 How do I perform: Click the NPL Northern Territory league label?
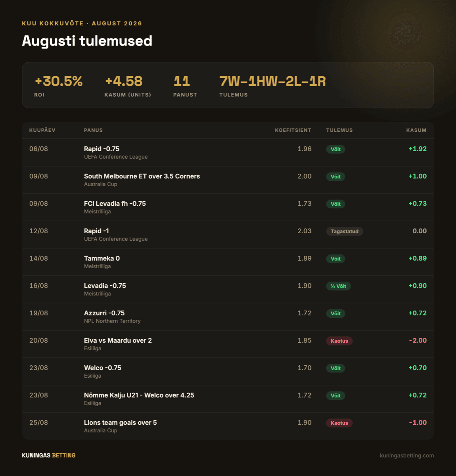point(112,321)
